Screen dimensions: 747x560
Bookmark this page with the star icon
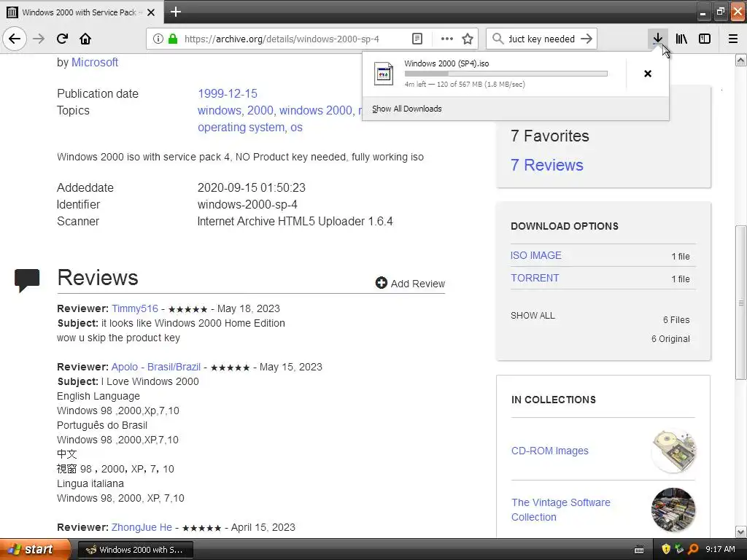point(468,39)
